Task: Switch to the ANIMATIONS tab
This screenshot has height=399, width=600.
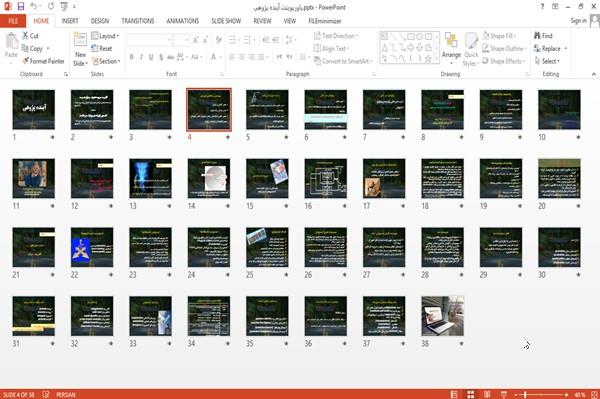Action: 183,21
